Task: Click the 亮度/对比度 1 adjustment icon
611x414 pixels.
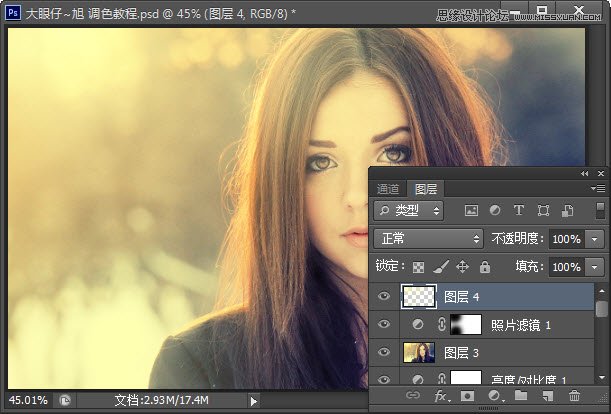Action: (418, 379)
